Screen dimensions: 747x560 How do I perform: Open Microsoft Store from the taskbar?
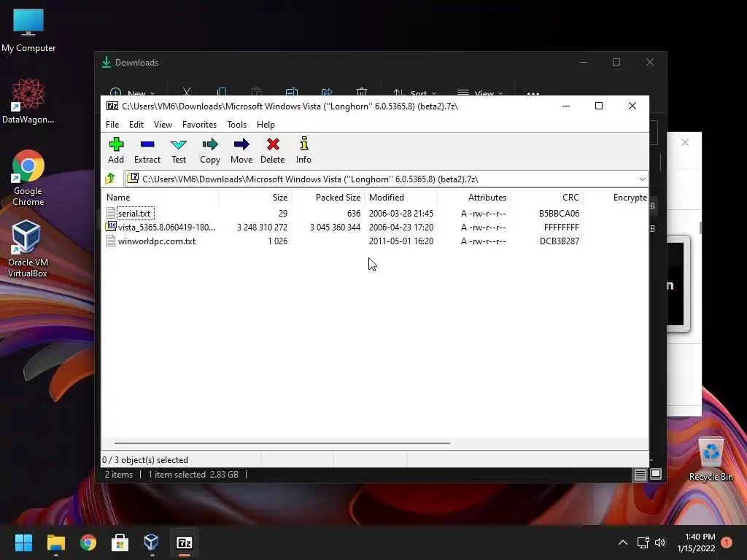pyautogui.click(x=120, y=542)
